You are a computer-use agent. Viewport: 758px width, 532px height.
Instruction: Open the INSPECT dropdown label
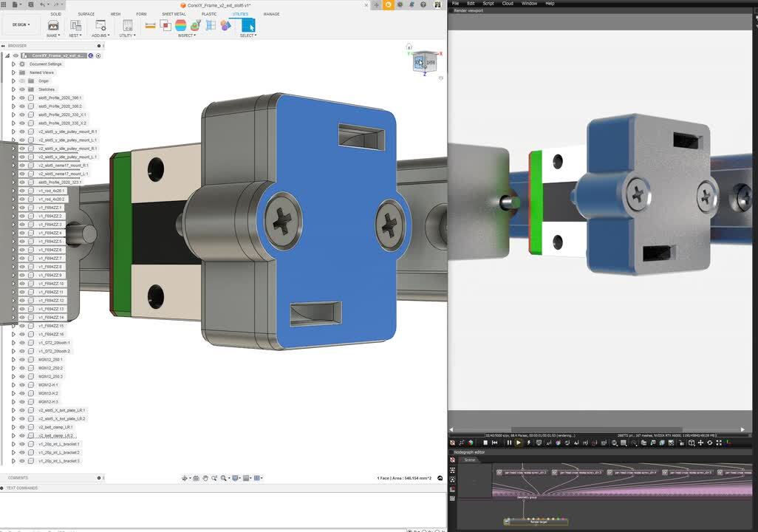(x=187, y=35)
